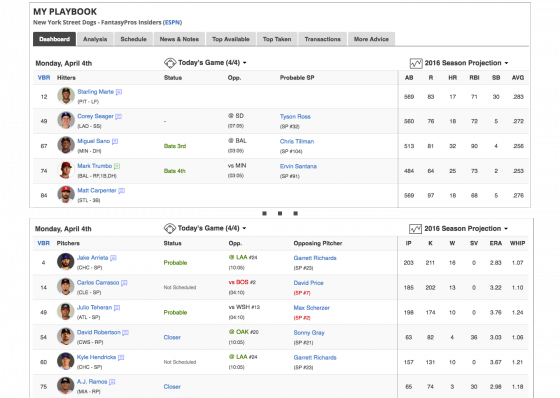Open note icon next to Carlos Carrasco
This screenshot has height=398, width=560.
tap(124, 283)
